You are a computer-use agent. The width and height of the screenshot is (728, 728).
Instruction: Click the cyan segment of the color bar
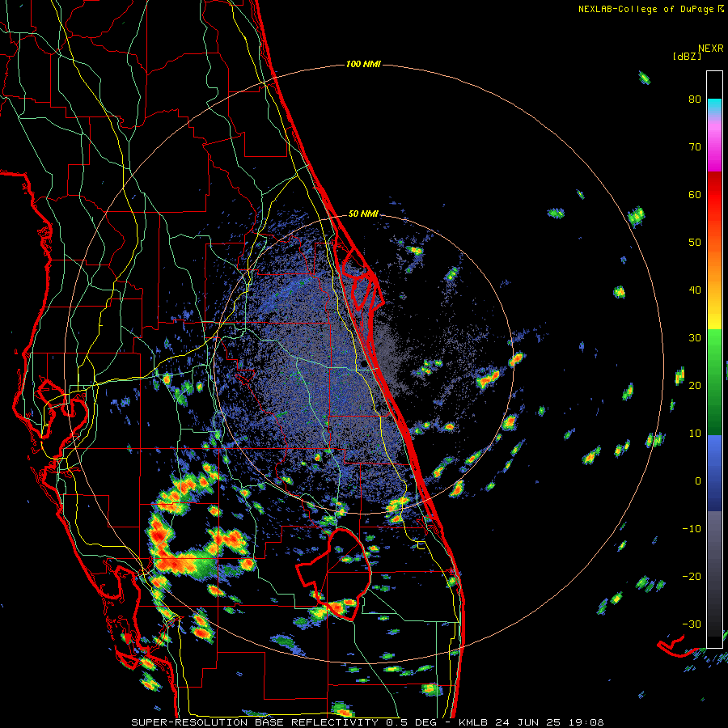(714, 106)
